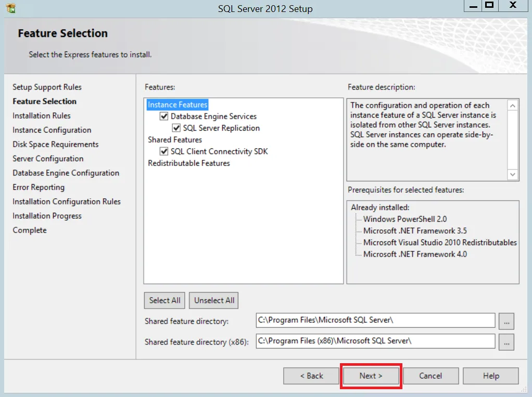Select Installation Progress step

tap(47, 216)
